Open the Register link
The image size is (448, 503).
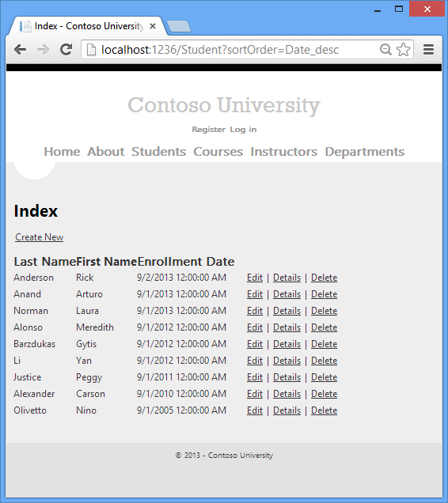(209, 129)
